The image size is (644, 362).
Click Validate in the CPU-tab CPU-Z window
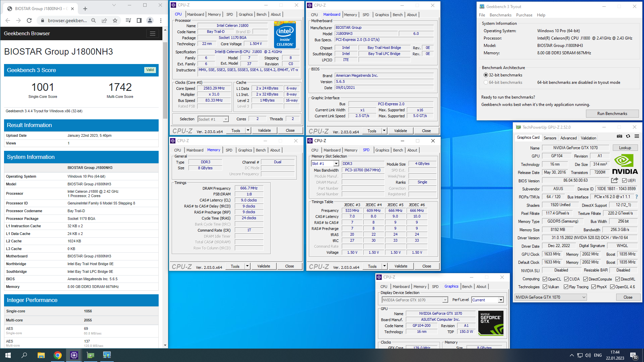tap(264, 130)
